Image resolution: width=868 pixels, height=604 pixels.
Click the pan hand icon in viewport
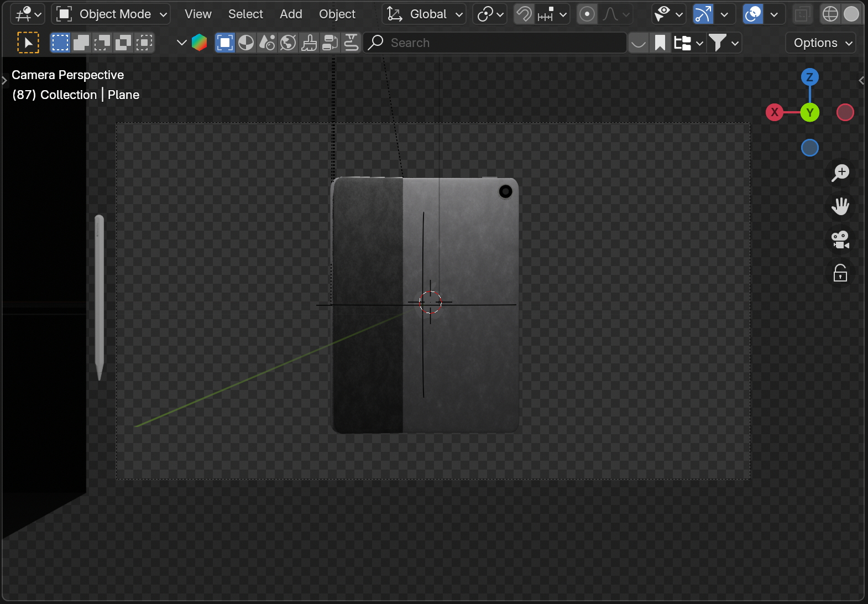click(840, 206)
